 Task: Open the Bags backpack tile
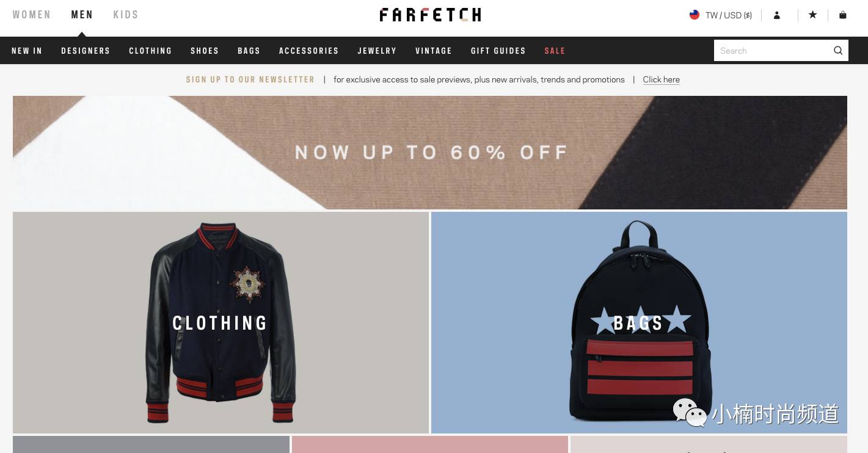coord(639,322)
